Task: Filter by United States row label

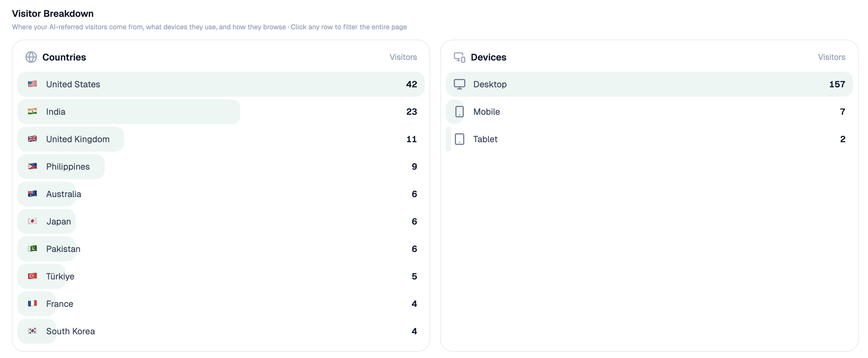Action: click(x=73, y=84)
